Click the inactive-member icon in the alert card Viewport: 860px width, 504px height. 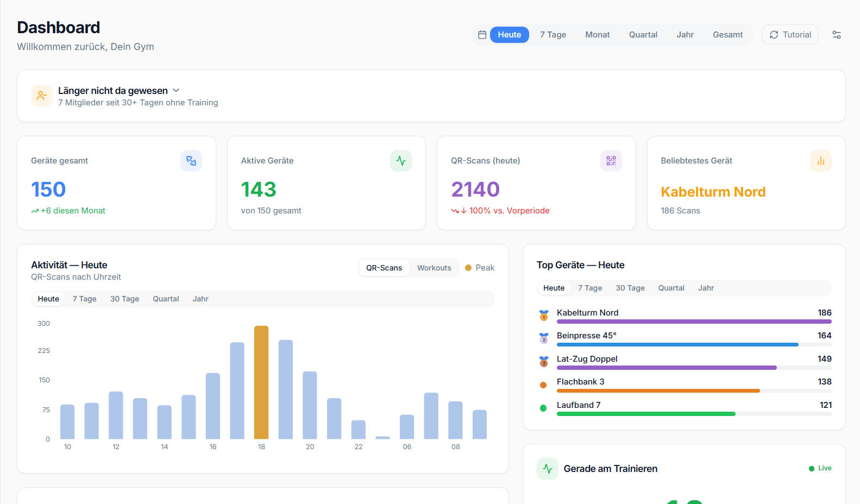(42, 96)
